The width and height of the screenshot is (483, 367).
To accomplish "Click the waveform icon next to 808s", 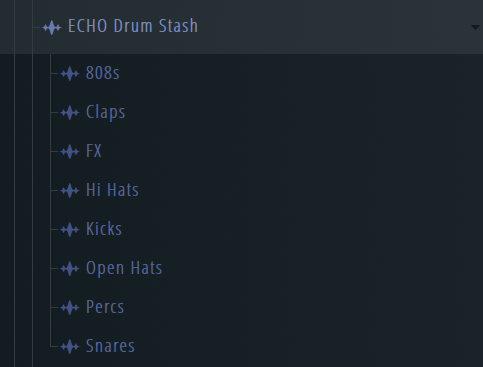I will 70,74.
